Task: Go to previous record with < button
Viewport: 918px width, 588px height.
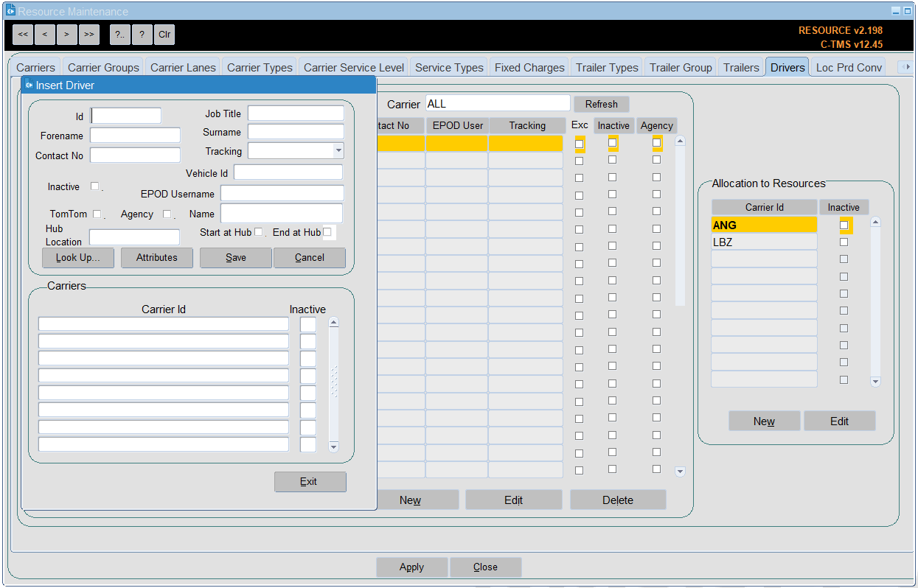Action: [45, 35]
